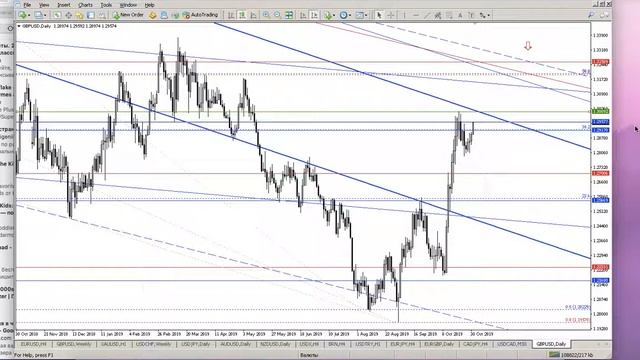Image resolution: width=640 pixels, height=360 pixels.
Task: Select the active GBPUSD,Daily chart tab
Action: tap(551, 344)
